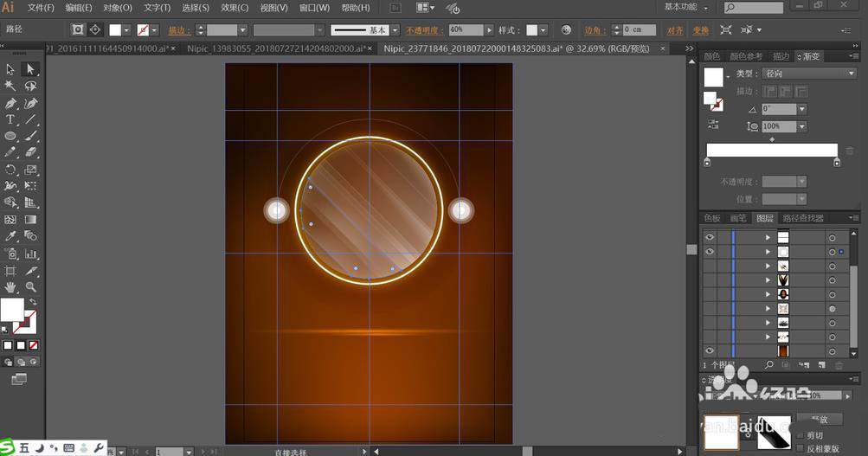Pick the Paintbrush tool
This screenshot has height=456, width=868.
tap(30, 136)
